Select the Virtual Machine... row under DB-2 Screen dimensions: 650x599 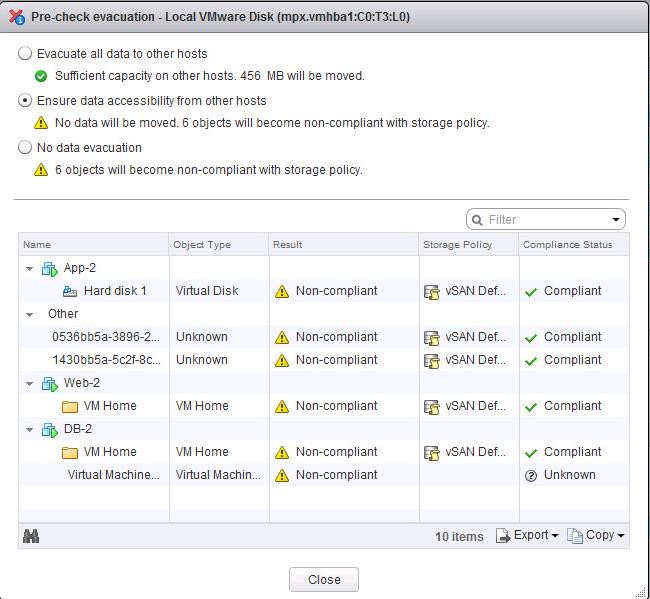(324, 475)
